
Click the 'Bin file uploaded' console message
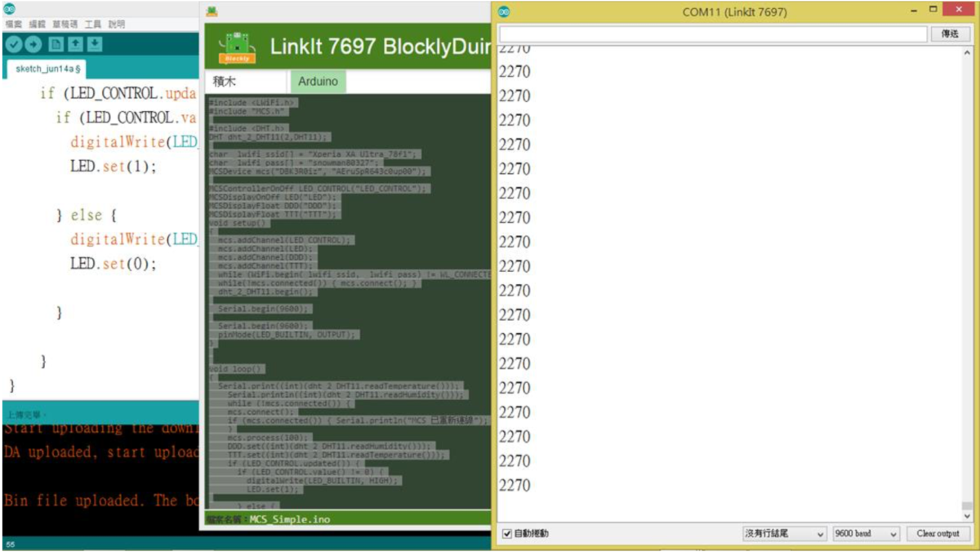(100, 501)
